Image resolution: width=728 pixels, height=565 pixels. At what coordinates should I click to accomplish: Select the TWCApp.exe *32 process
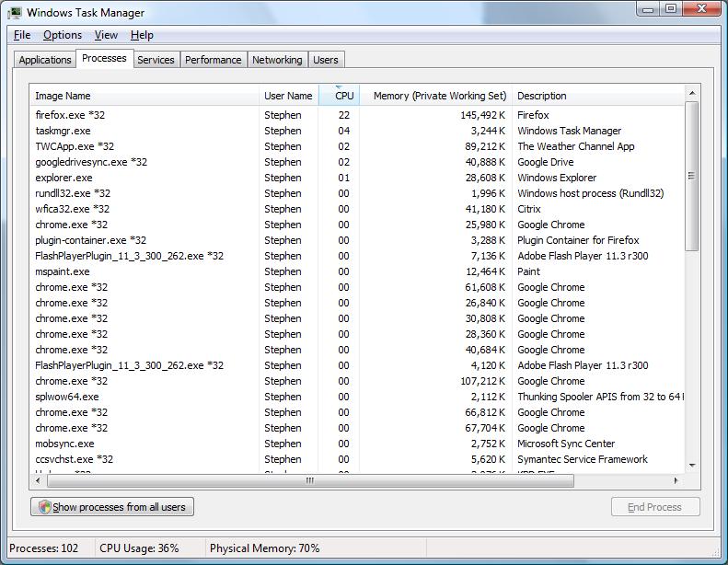point(75,146)
